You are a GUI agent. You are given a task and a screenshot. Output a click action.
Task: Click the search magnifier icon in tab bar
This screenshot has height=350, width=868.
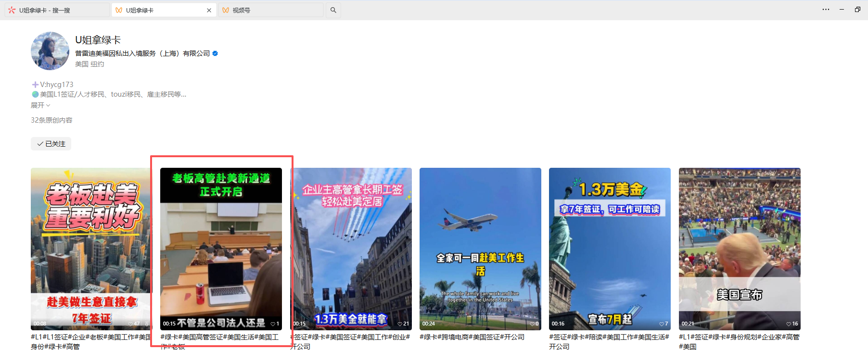pos(333,10)
